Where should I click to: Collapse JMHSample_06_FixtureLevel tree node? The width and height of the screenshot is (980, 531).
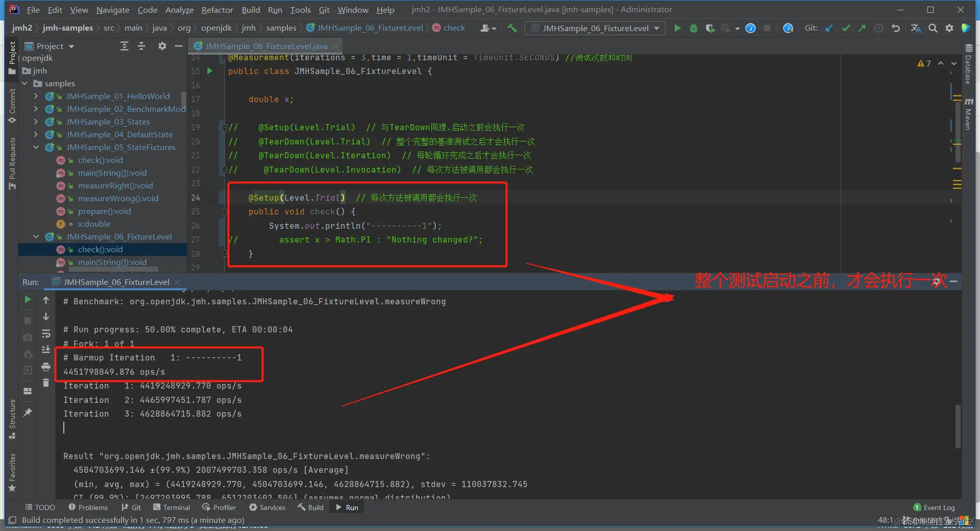pos(36,236)
